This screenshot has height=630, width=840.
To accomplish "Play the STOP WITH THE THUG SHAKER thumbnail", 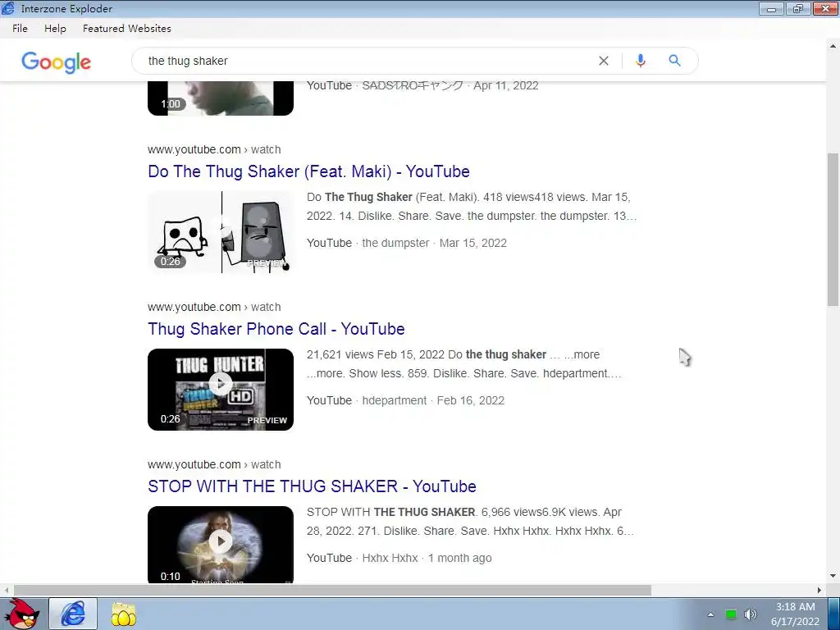I will pyautogui.click(x=221, y=545).
